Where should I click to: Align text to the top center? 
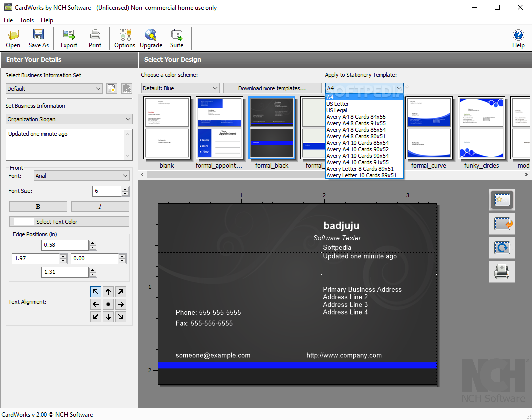coord(108,292)
